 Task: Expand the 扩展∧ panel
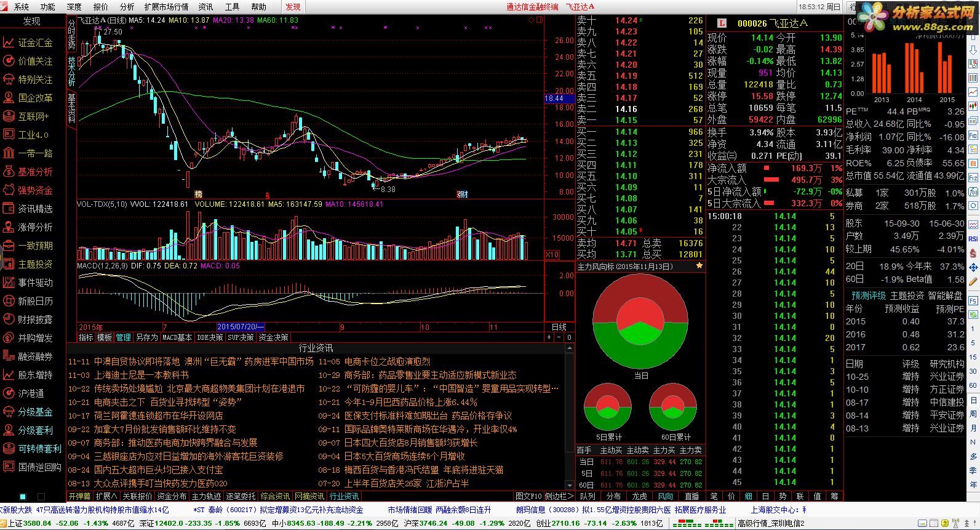click(106, 496)
